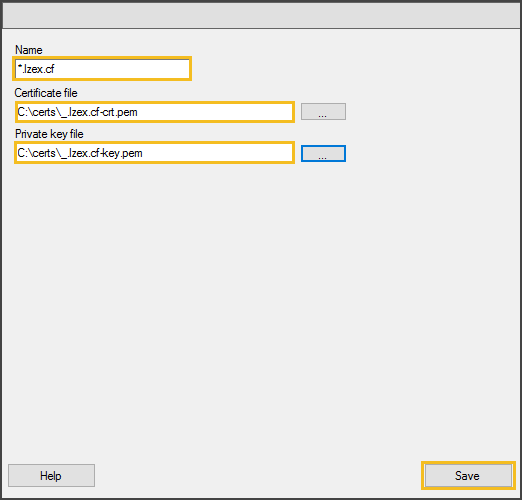This screenshot has width=522, height=500.
Task: Click the empty gray title bar
Action: click(x=261, y=16)
